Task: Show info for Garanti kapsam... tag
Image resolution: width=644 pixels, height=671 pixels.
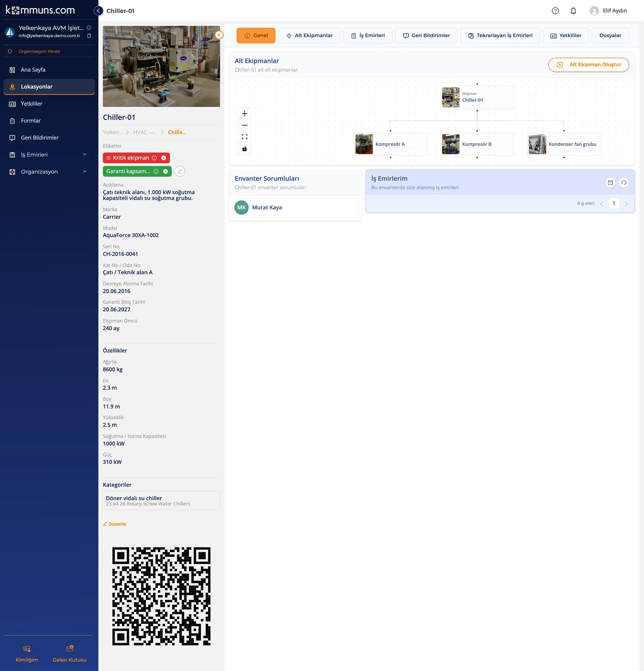Action: (156, 172)
